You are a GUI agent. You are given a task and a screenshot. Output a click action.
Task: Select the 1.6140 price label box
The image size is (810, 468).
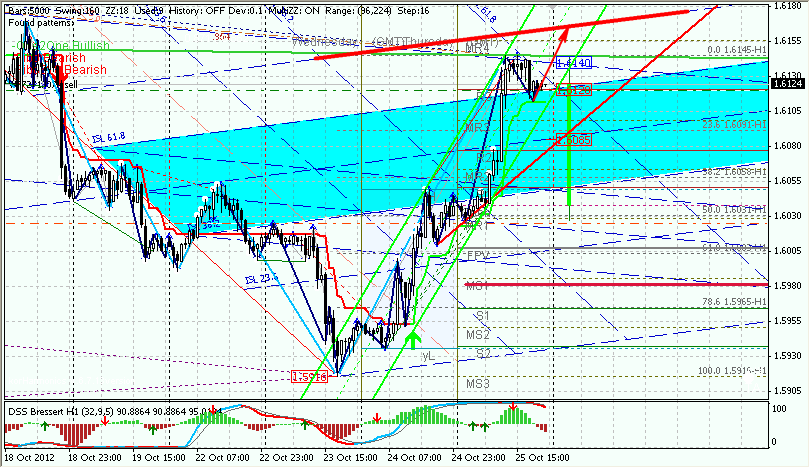click(x=572, y=63)
